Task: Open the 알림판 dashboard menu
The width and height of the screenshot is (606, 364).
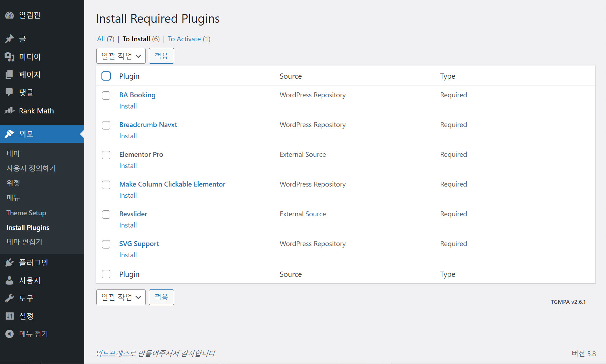Action: pos(30,15)
